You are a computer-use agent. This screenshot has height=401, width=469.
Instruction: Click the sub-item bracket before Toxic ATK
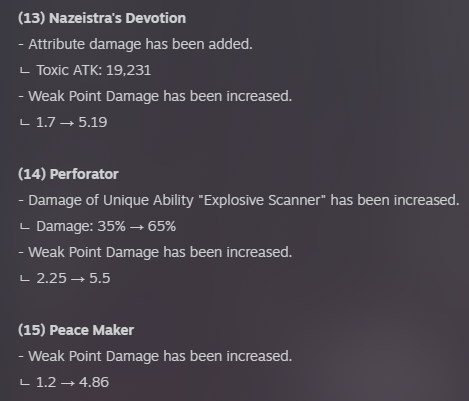point(25,71)
